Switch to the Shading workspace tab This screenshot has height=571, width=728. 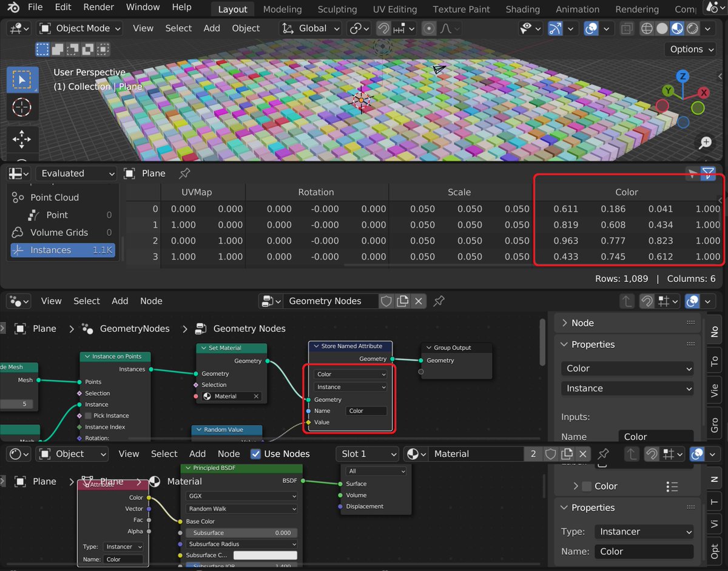tap(522, 9)
